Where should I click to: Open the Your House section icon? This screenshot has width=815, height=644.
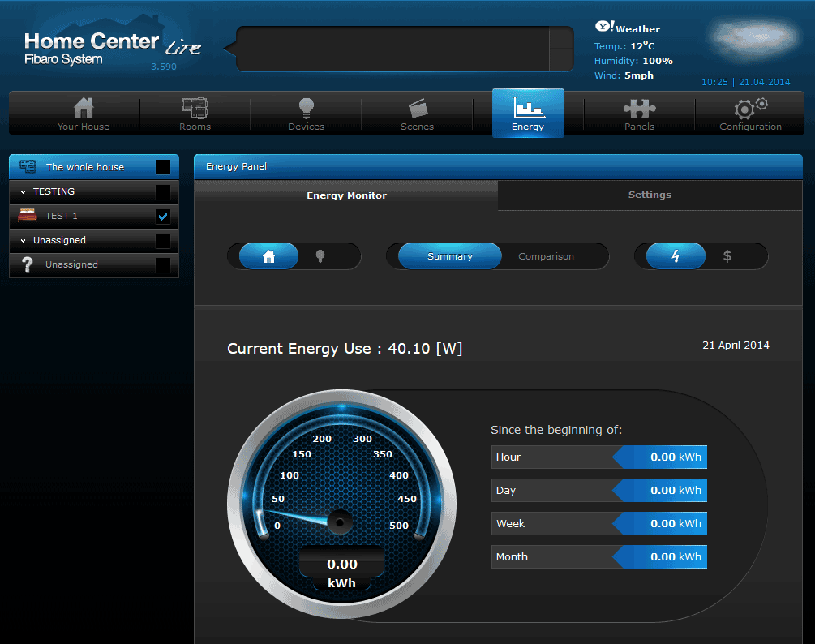(x=84, y=108)
